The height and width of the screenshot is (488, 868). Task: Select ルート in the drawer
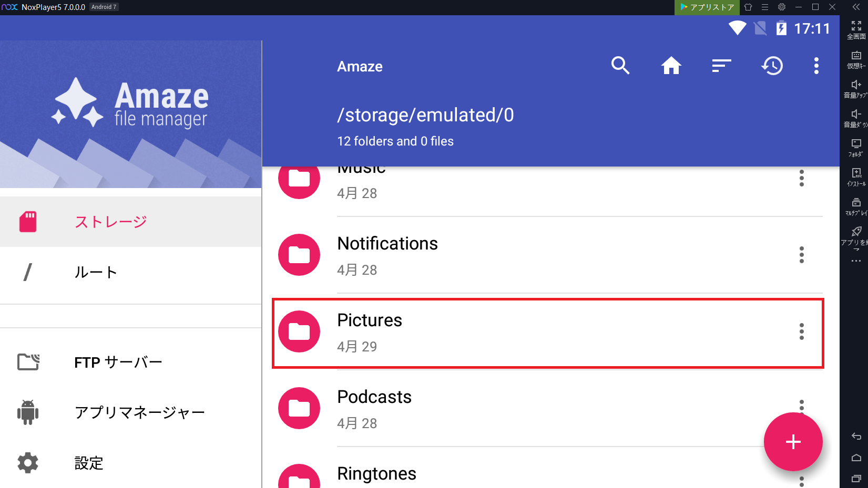click(x=130, y=272)
